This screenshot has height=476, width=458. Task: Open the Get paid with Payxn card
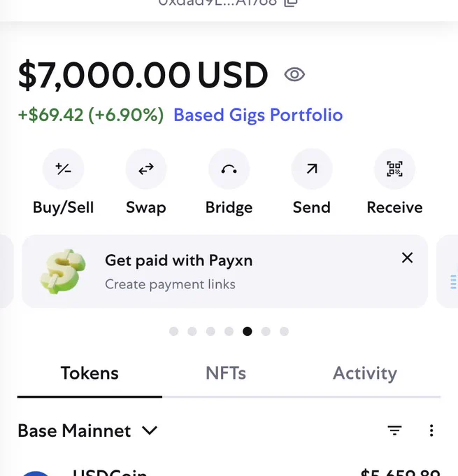pyautogui.click(x=224, y=272)
